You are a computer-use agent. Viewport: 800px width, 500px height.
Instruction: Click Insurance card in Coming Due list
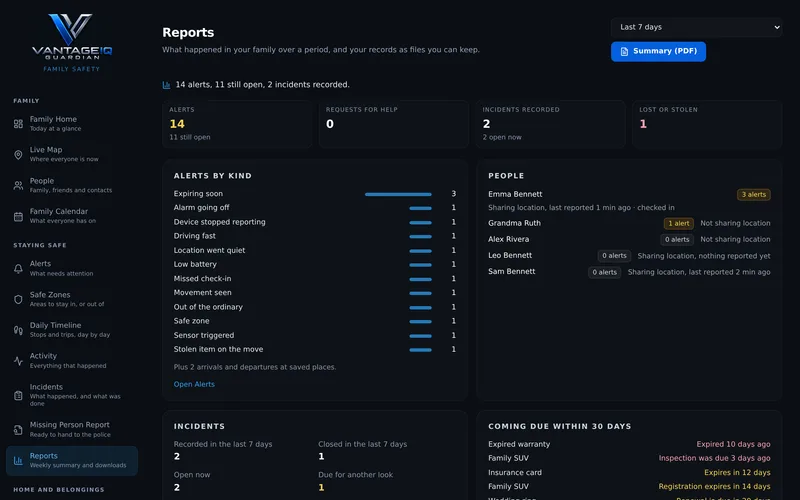tap(515, 472)
